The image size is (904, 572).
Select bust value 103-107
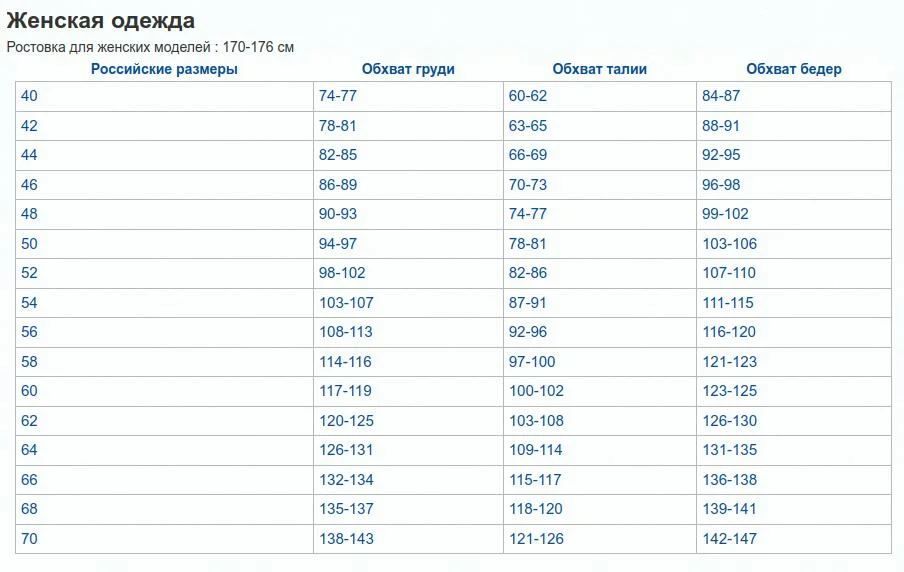pyautogui.click(x=346, y=302)
